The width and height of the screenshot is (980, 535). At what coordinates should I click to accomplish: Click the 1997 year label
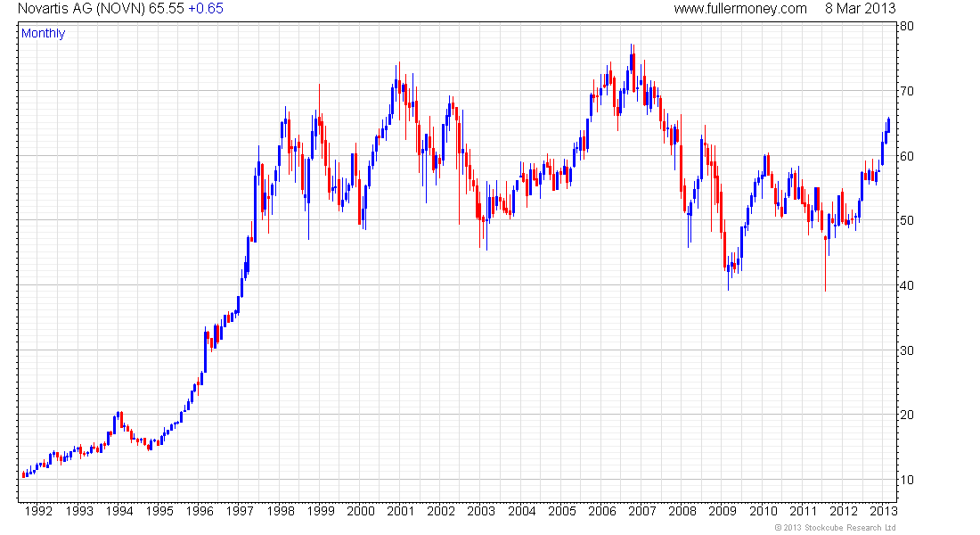[240, 511]
